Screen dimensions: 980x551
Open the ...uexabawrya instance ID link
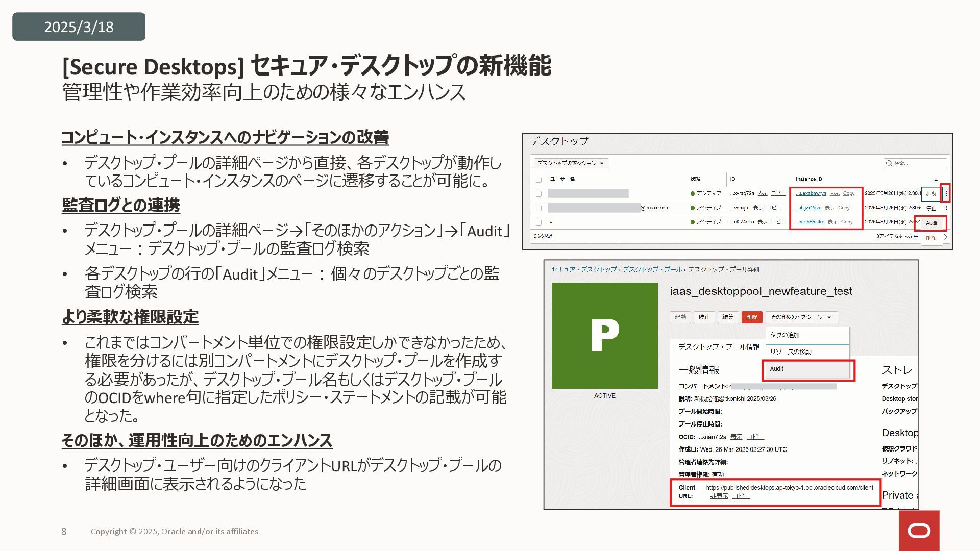pyautogui.click(x=811, y=193)
